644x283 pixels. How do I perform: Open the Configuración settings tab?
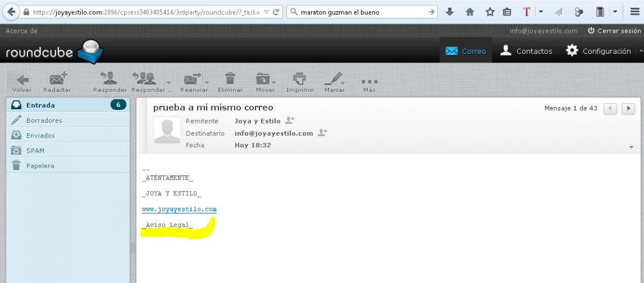click(598, 51)
